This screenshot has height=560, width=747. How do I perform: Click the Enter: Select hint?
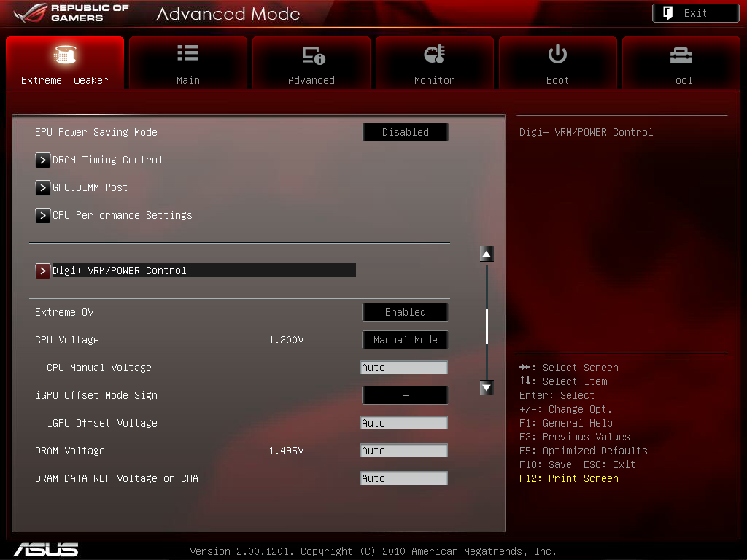(557, 395)
